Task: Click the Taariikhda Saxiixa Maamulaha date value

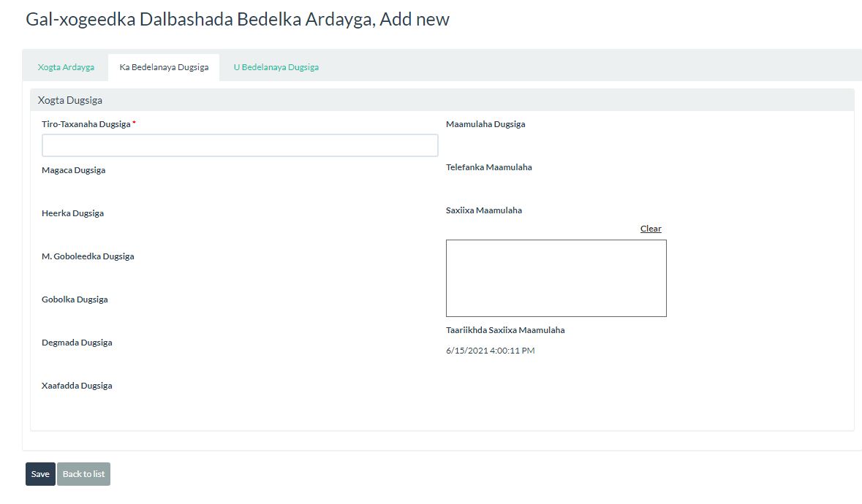Action: (x=491, y=351)
